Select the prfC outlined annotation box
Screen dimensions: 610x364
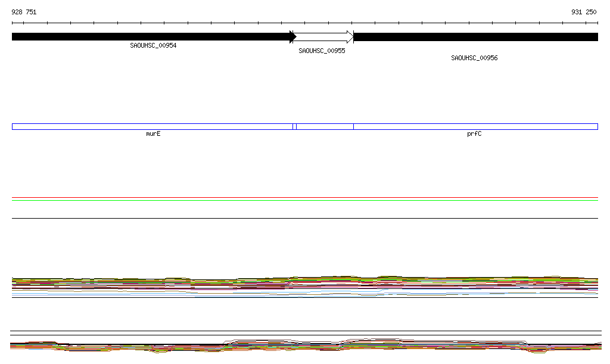475,126
